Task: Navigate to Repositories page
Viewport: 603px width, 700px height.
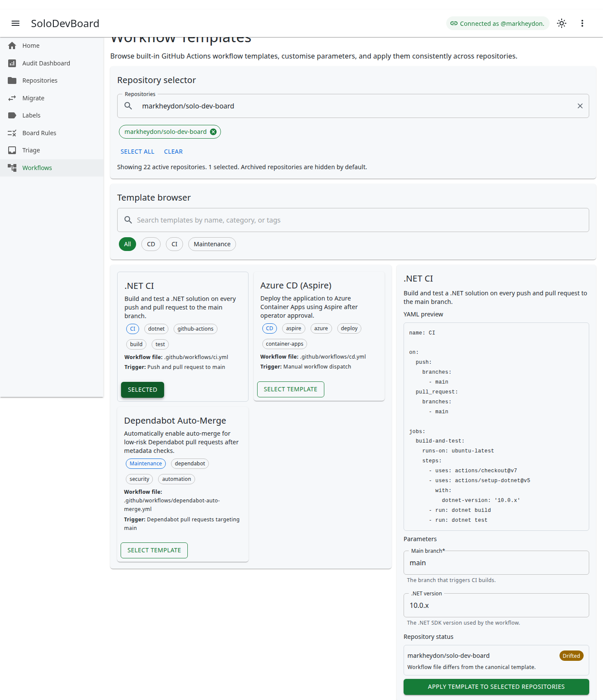Action: pyautogui.click(x=52, y=81)
